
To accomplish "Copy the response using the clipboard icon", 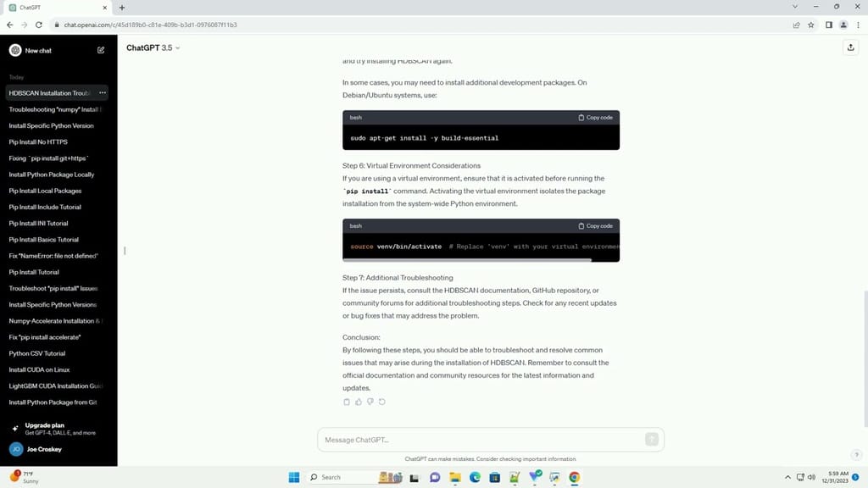I will 347,402.
